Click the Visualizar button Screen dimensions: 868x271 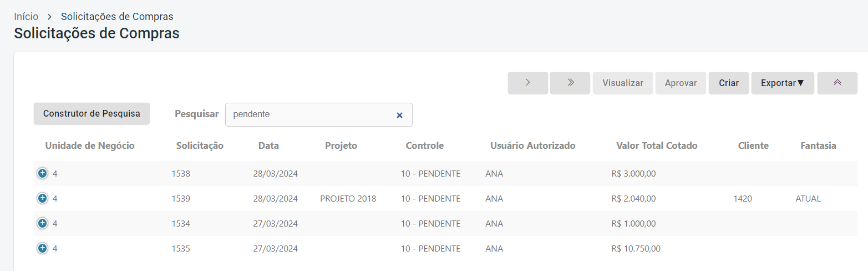pyautogui.click(x=622, y=83)
